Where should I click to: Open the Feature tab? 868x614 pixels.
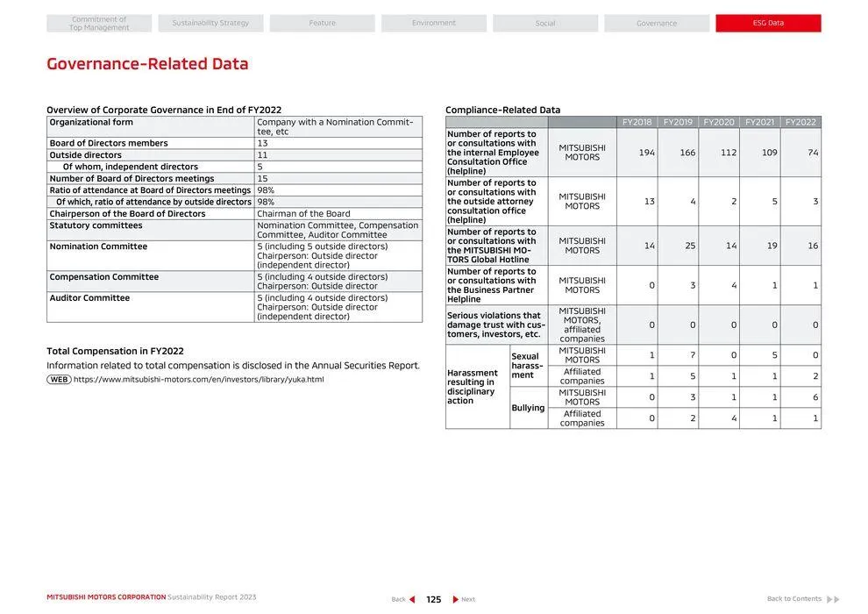click(x=321, y=22)
